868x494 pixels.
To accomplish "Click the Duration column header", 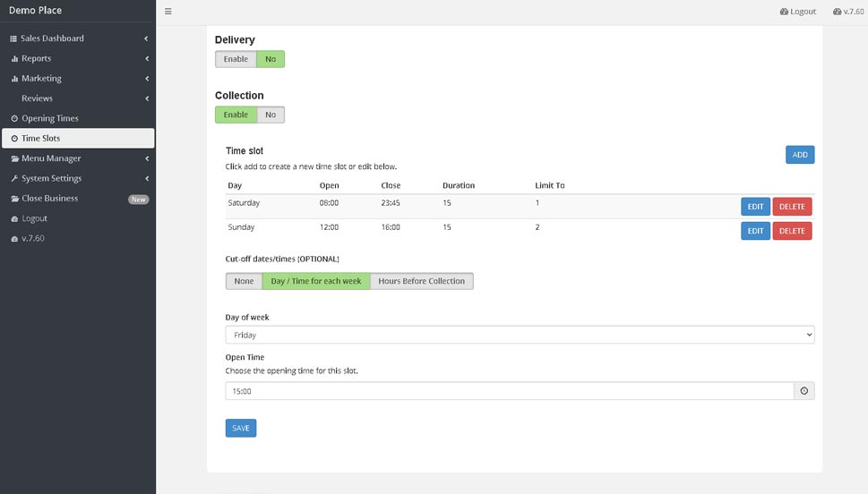I will coord(459,185).
